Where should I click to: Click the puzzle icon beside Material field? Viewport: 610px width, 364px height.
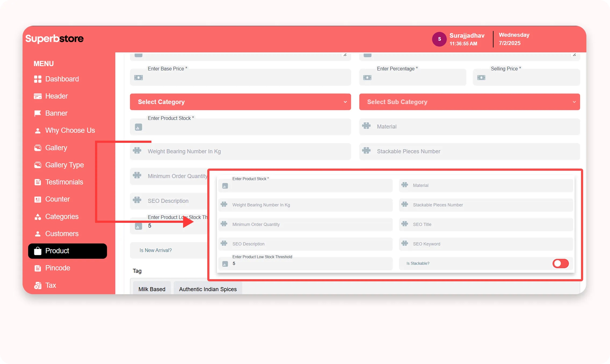pyautogui.click(x=366, y=126)
